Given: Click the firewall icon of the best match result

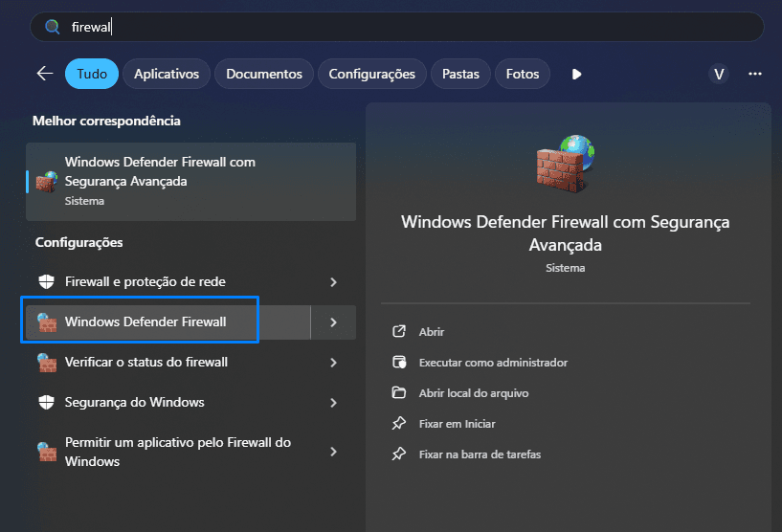Looking at the screenshot, I should pos(47,182).
